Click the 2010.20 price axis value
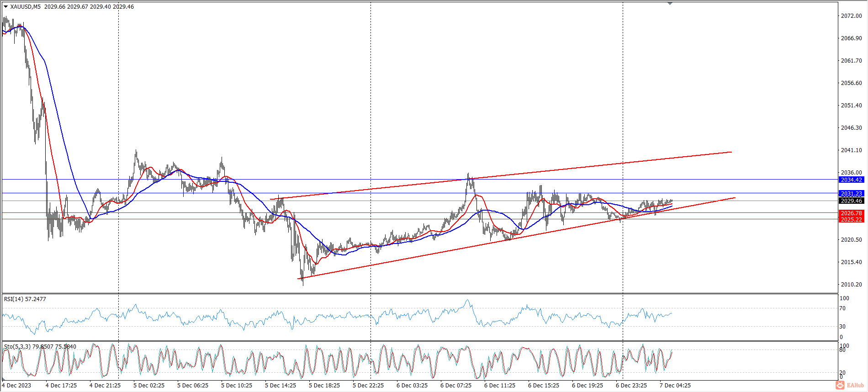868x392 pixels. (x=852, y=285)
